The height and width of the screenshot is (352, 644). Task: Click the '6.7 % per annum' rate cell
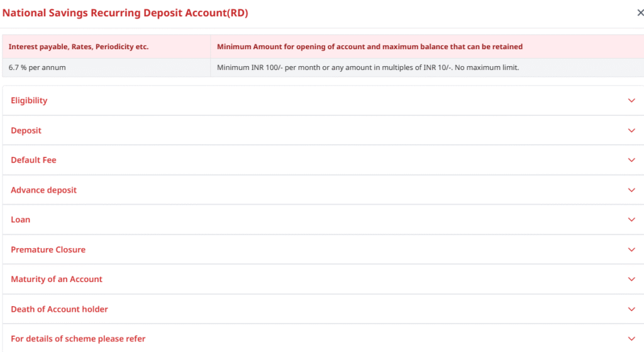pyautogui.click(x=37, y=67)
